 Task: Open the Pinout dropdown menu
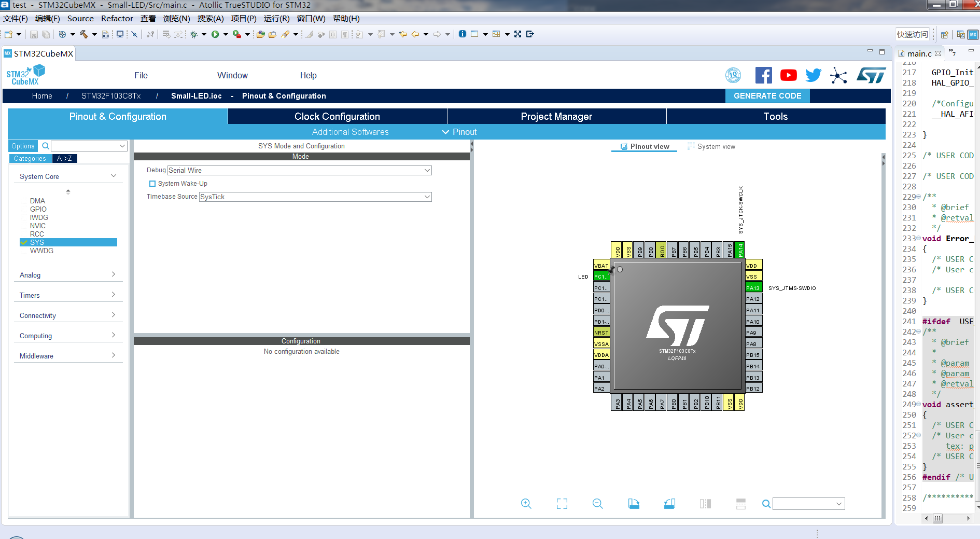[459, 132]
